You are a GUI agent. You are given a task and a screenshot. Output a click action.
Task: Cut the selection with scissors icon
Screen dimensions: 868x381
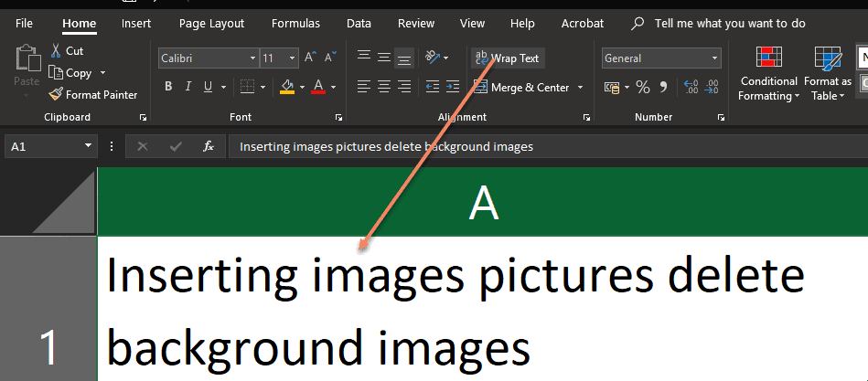[x=56, y=51]
